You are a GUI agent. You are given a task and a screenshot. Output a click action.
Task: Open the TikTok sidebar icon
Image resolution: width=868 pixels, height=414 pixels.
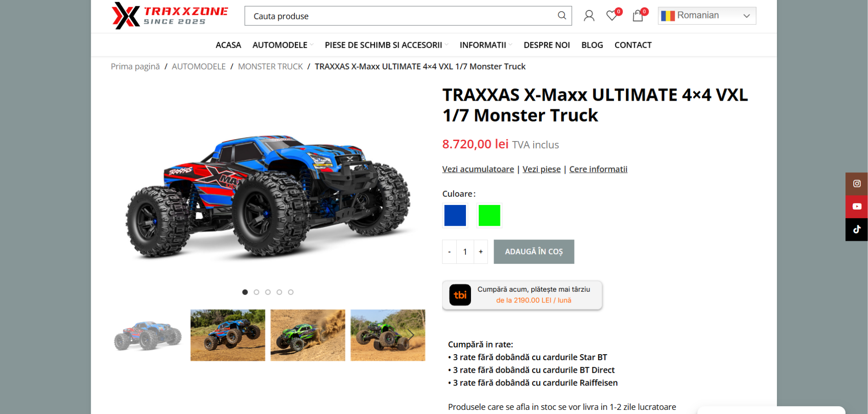(x=857, y=230)
